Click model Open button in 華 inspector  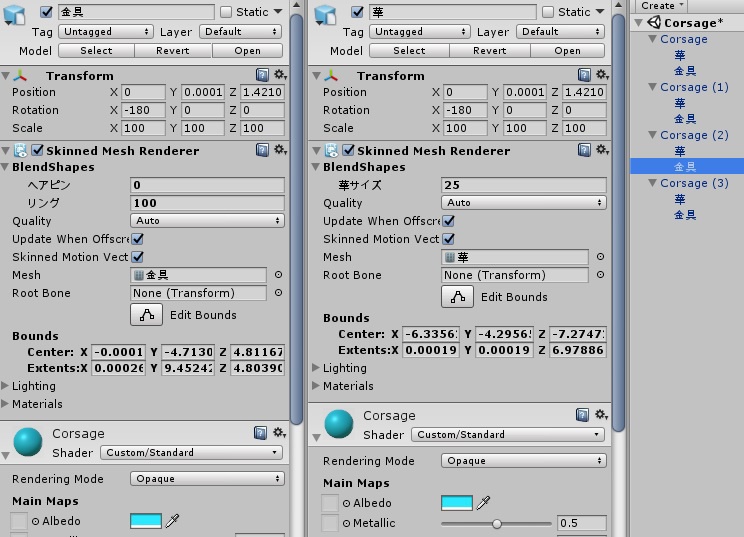coord(567,51)
